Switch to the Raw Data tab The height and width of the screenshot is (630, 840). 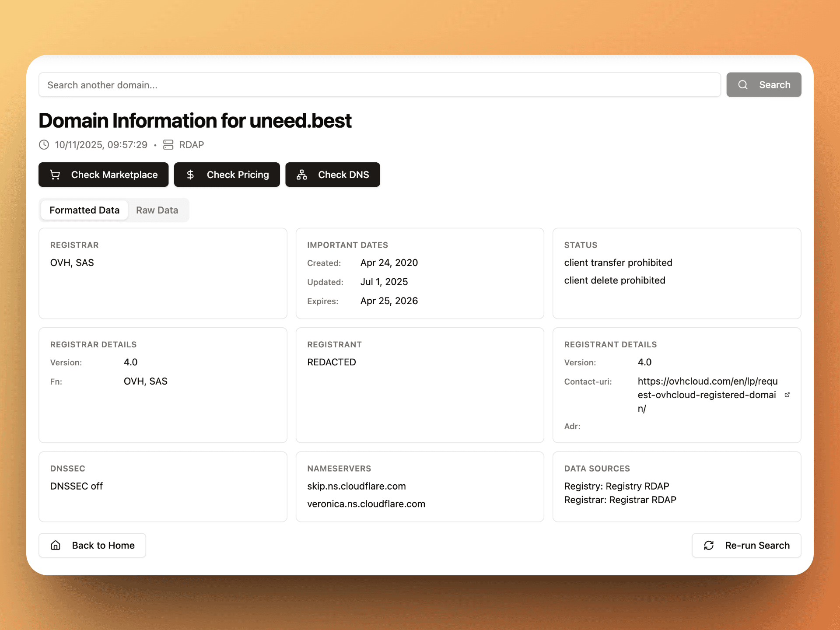click(157, 210)
